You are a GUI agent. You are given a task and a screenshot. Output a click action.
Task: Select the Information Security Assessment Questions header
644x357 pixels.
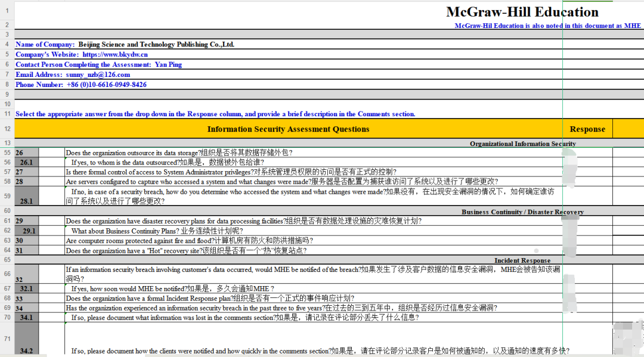289,129
